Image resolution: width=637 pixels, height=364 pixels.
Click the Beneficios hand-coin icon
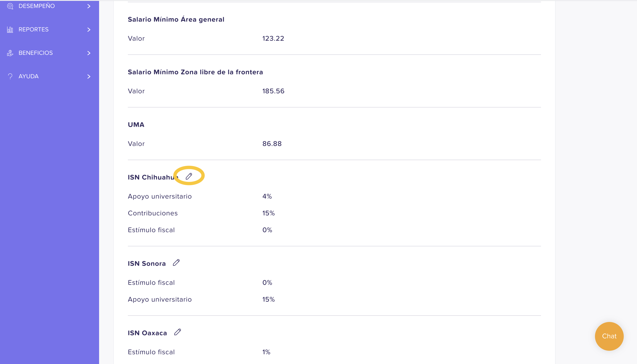click(10, 53)
